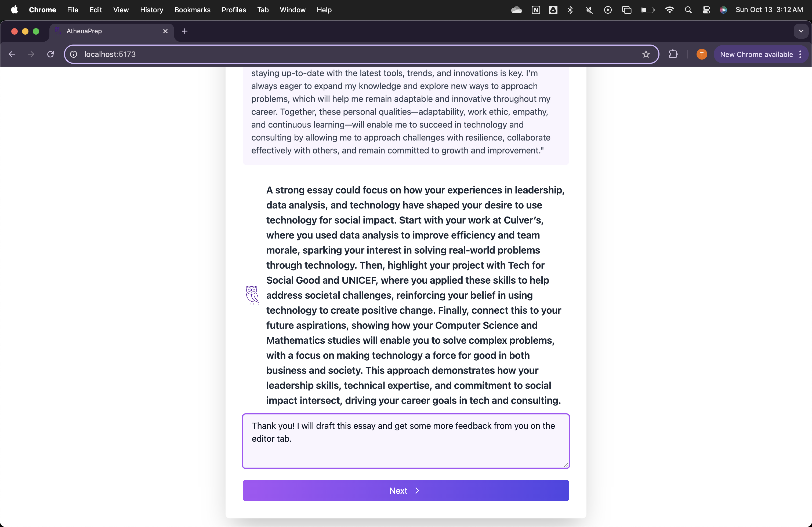This screenshot has width=812, height=527.
Task: Click New Chrome available update button
Action: [x=756, y=54]
